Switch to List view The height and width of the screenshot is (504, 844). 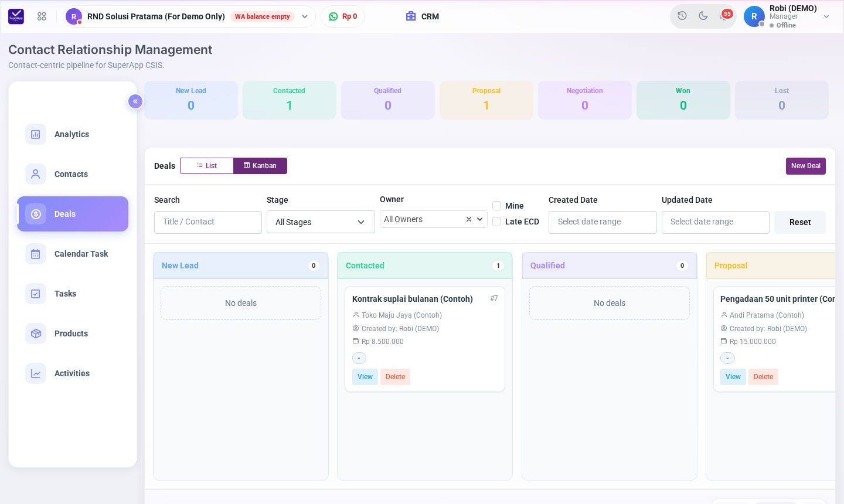(x=207, y=166)
